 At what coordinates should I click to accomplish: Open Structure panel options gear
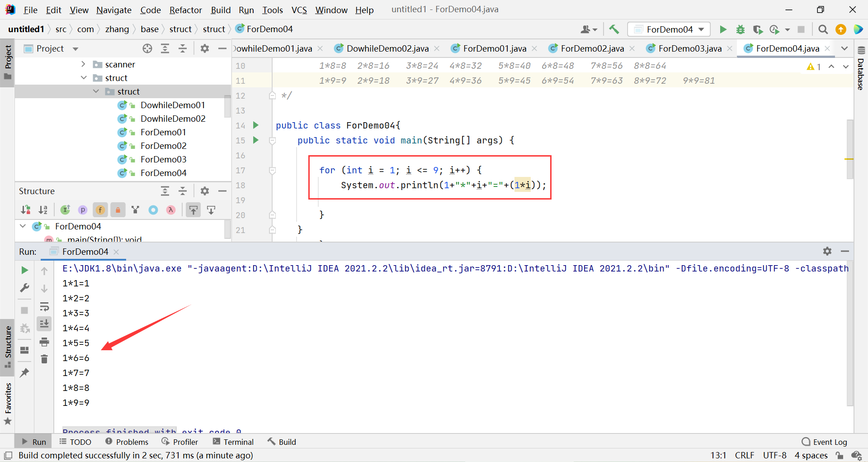[205, 191]
